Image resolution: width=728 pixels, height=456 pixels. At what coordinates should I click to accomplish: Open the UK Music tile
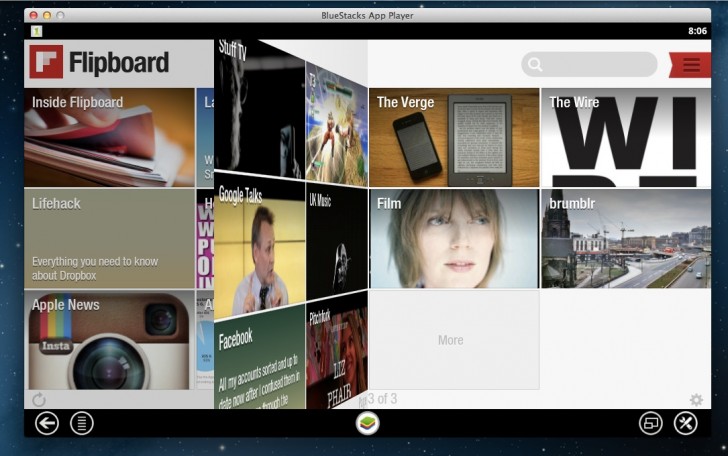[337, 241]
